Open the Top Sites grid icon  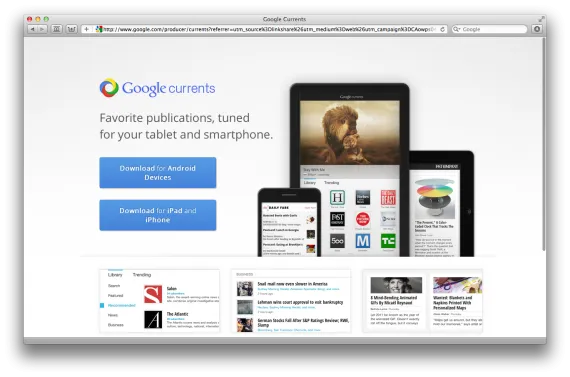coord(72,29)
